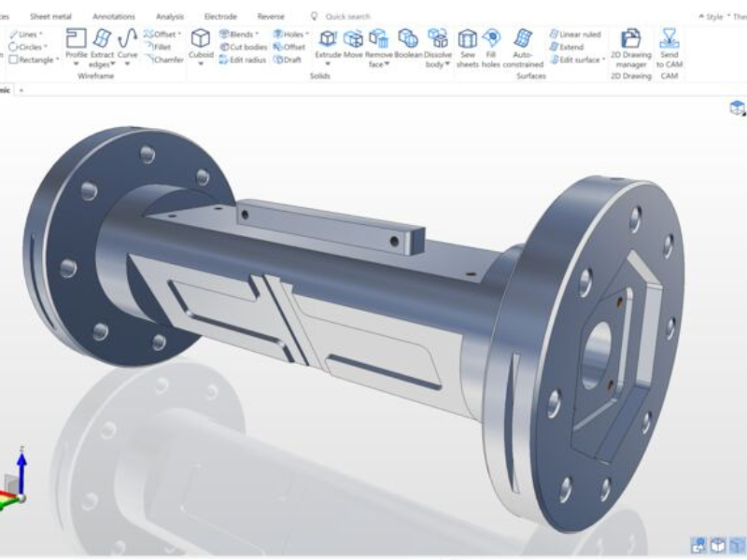Open the Holes dropdown menu

294,35
